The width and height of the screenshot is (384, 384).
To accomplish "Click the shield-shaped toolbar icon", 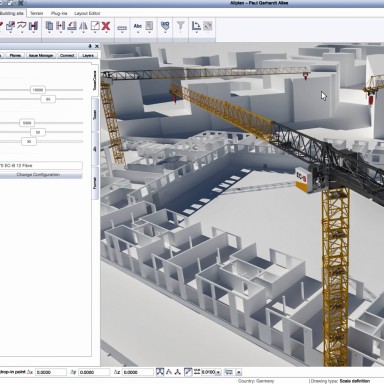I will click(165, 26).
